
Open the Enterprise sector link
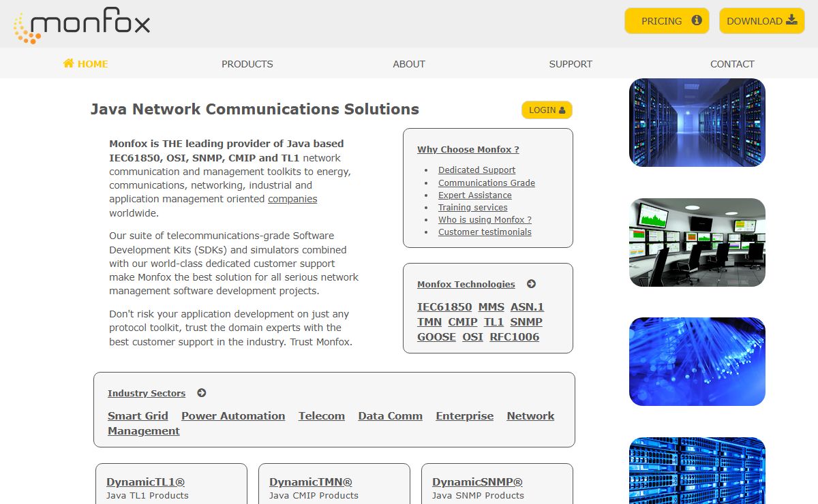tap(465, 416)
